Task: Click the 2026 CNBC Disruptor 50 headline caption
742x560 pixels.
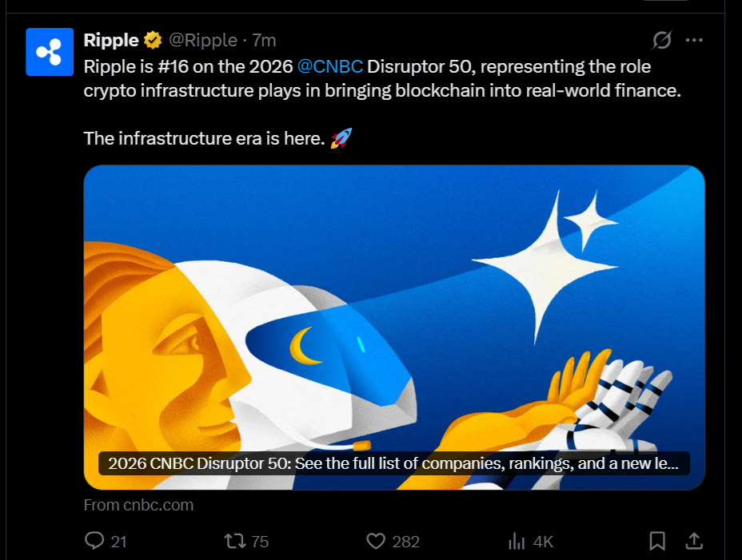Action: [393, 463]
